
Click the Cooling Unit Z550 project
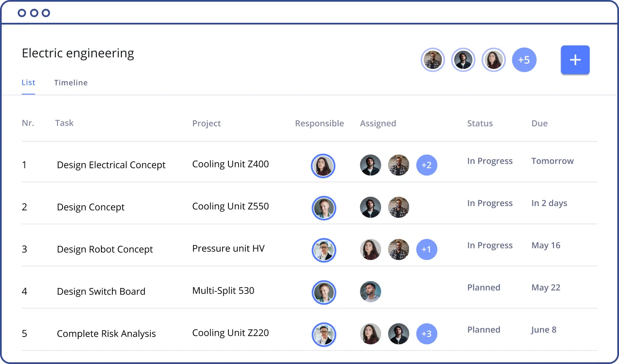230,206
